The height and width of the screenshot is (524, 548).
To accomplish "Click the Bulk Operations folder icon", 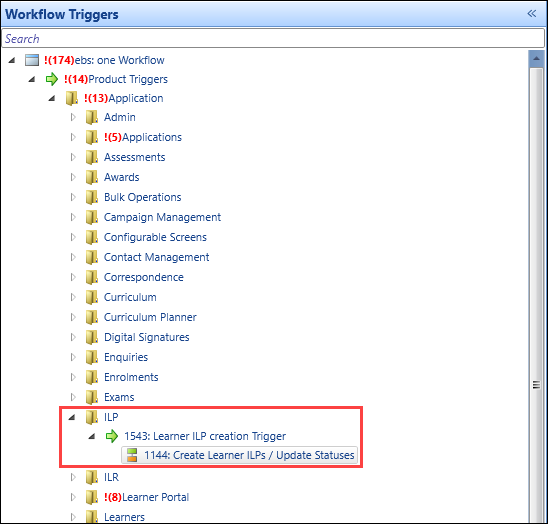I will pos(92,197).
